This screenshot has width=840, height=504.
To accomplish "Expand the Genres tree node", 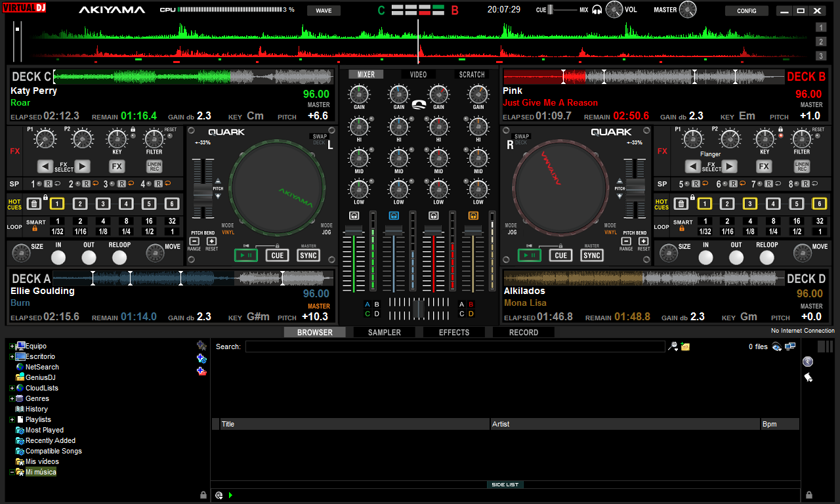I will pos(12,398).
